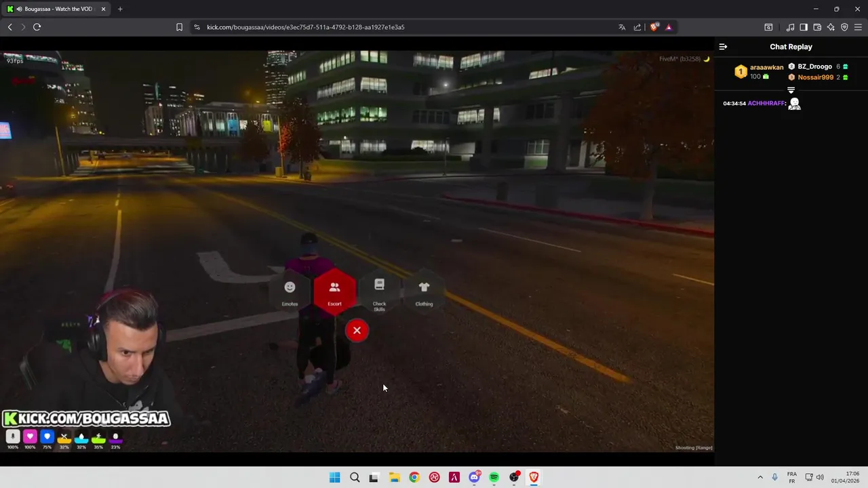Close the Bougassaa tab
Image resolution: width=868 pixels, height=488 pixels.
tap(103, 9)
